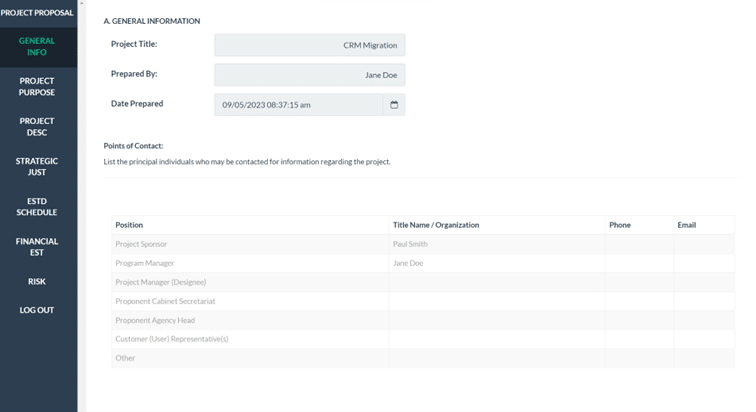Screen dimensions: 756x412
Task: Open the calendar picker icon for Date Prepared
Action: tap(394, 105)
